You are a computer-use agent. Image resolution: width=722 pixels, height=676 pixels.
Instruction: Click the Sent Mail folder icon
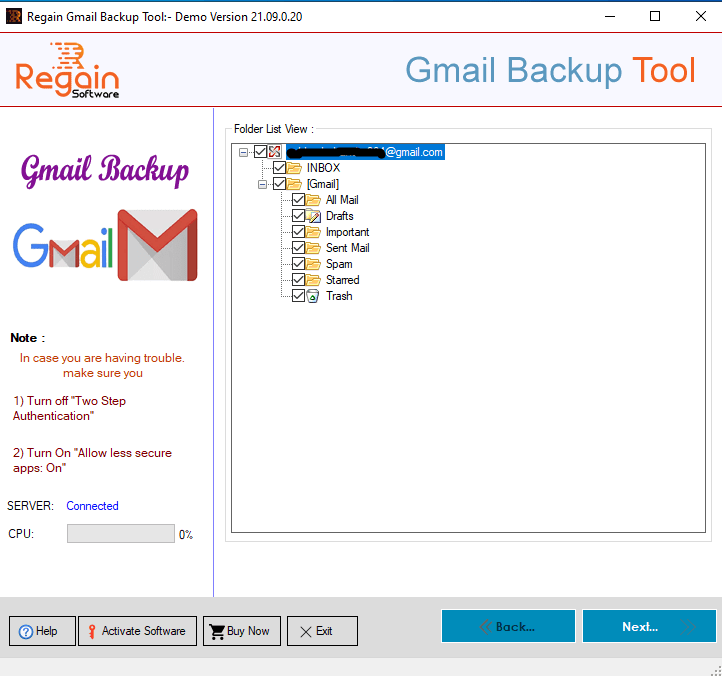pyautogui.click(x=313, y=248)
